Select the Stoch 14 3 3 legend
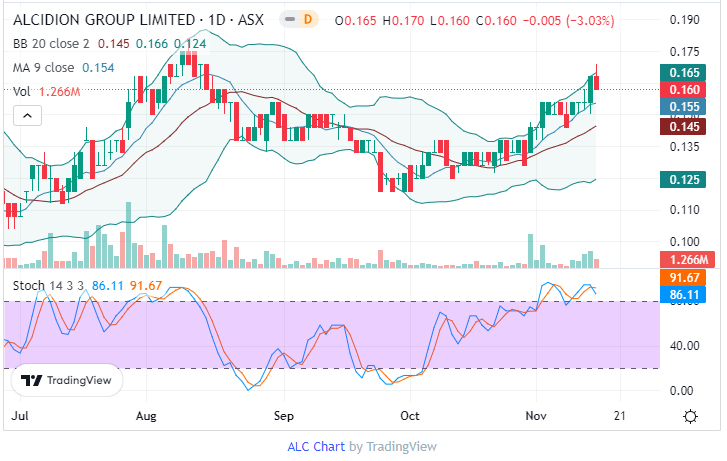 coord(46,285)
